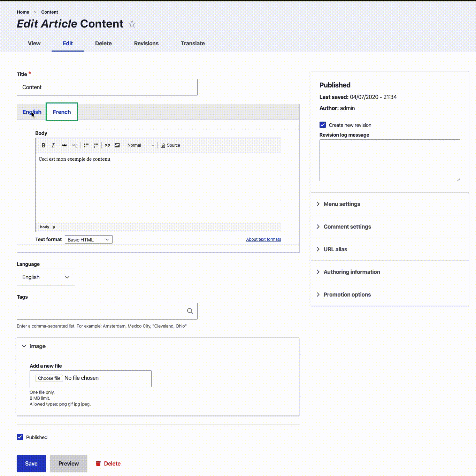
Task: Toggle bold formatting in the Body editor
Action: pos(44,145)
